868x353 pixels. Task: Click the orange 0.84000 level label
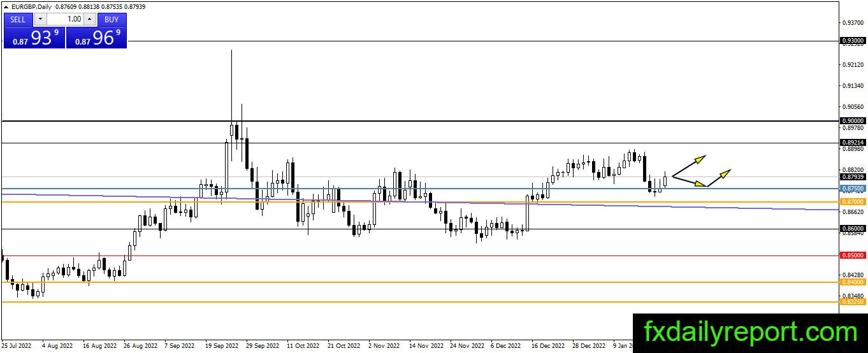click(853, 282)
